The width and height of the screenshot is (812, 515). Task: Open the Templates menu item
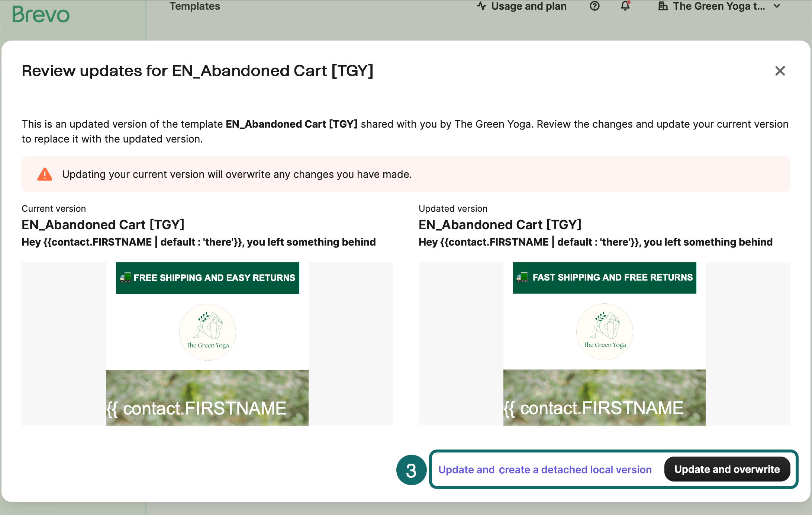(194, 6)
